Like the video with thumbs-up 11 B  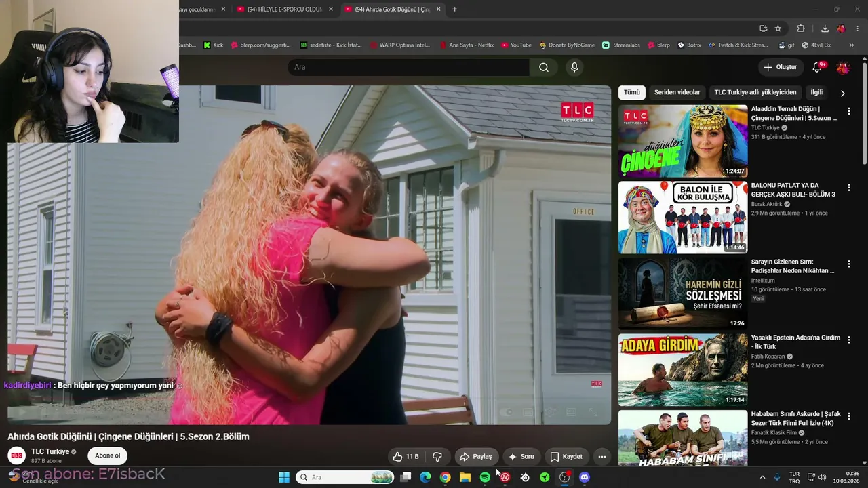(406, 457)
